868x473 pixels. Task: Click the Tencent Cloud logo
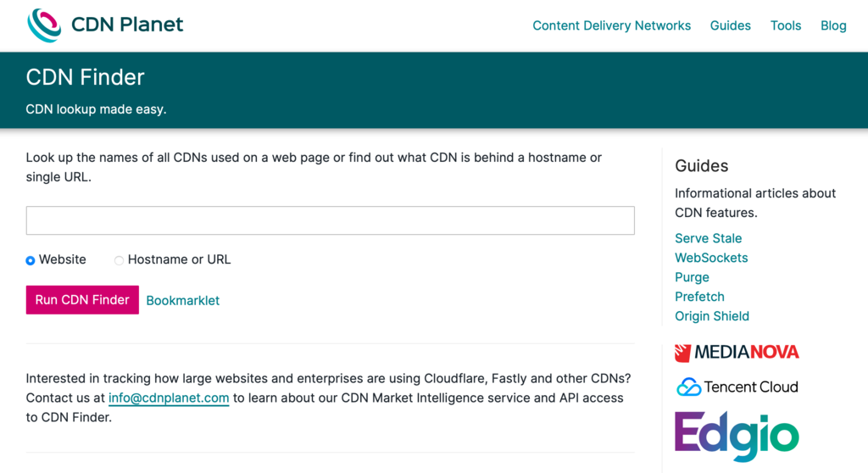click(737, 387)
